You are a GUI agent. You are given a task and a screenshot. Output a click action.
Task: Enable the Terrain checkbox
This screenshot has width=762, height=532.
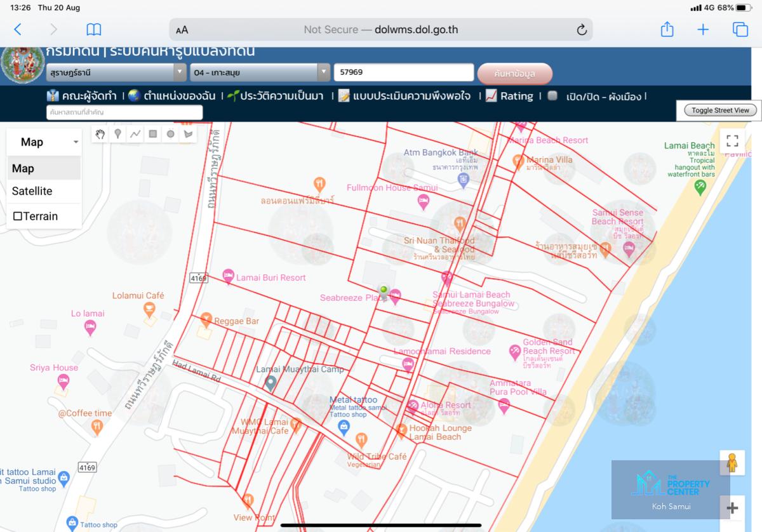pyautogui.click(x=18, y=216)
